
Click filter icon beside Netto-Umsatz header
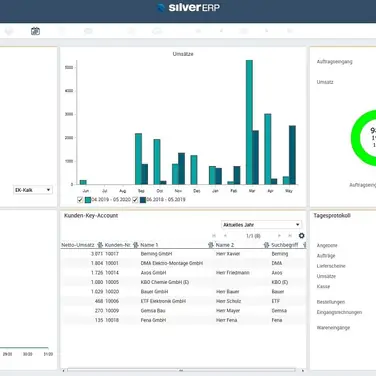point(100,245)
